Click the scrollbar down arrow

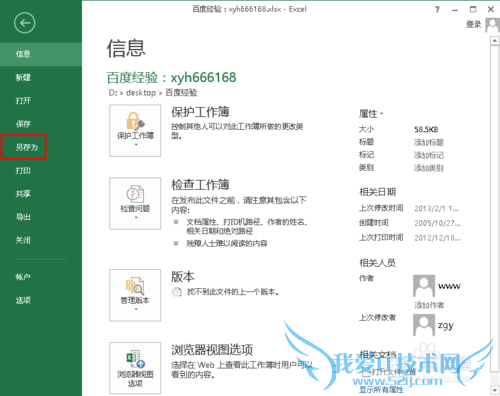coord(494,390)
